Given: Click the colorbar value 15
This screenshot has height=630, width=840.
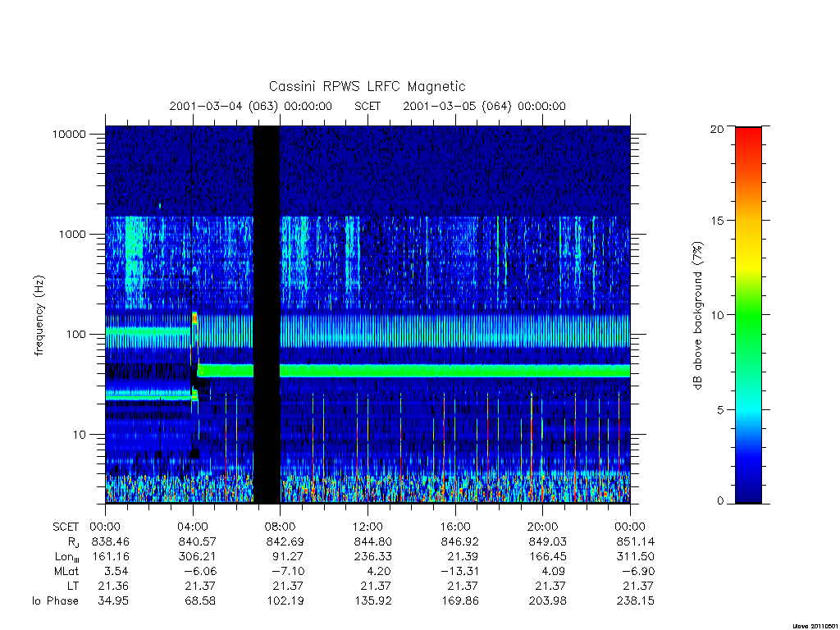Looking at the screenshot, I should (716, 221).
